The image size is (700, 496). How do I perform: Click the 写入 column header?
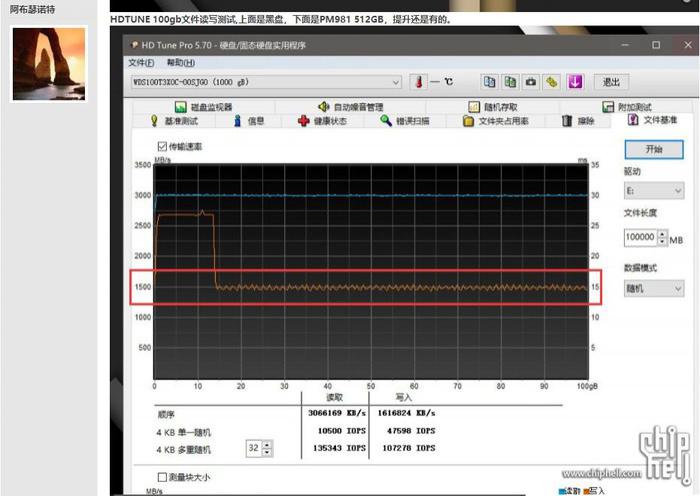[x=404, y=397]
